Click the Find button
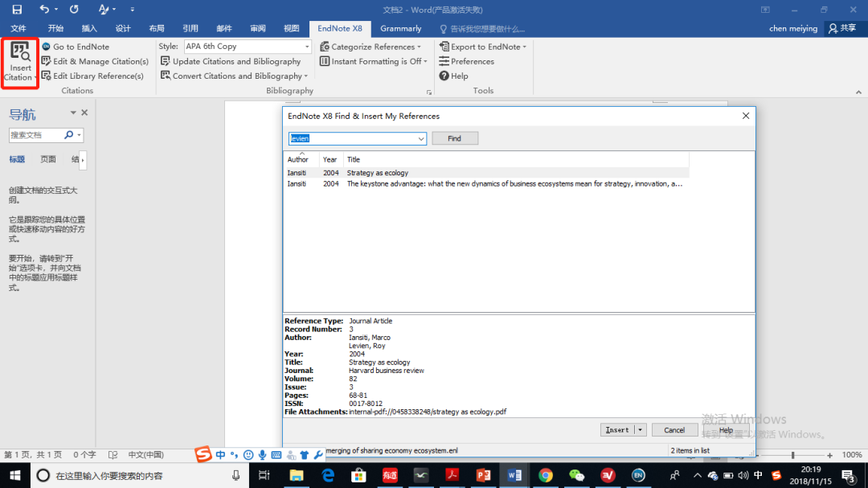The width and height of the screenshot is (868, 488). (454, 138)
